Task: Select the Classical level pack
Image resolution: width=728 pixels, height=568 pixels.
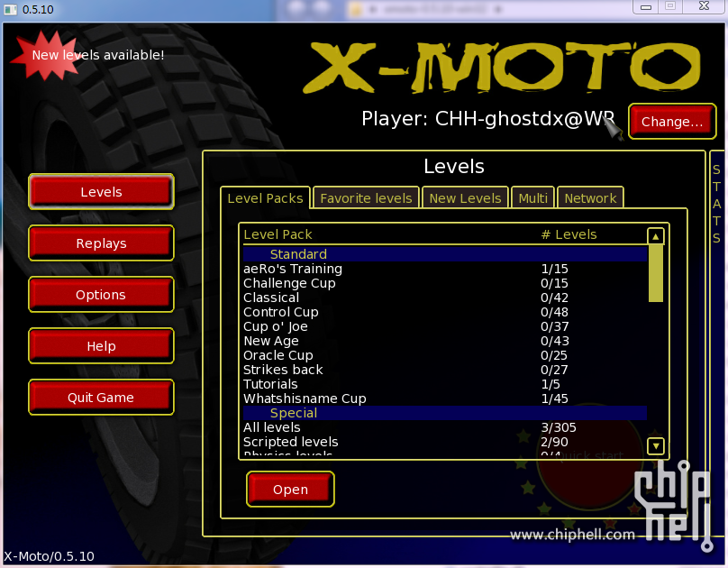Action: point(445,298)
